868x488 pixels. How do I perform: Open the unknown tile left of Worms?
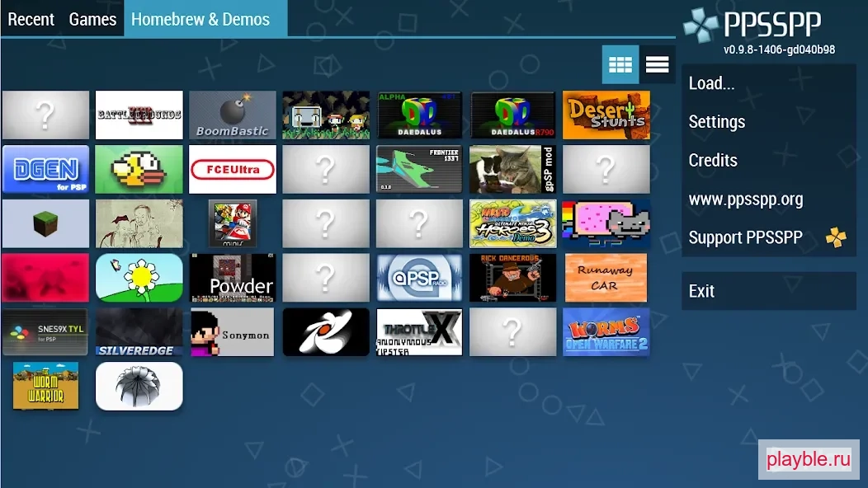(512, 332)
